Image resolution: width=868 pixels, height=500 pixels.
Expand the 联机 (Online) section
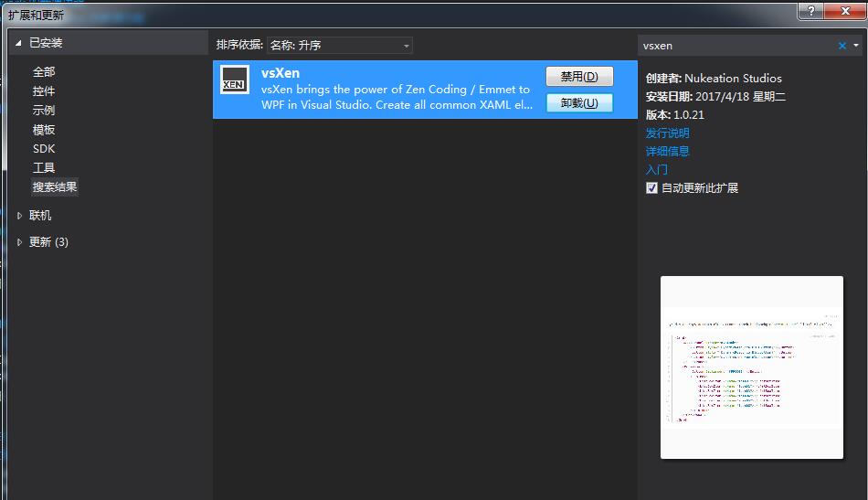pyautogui.click(x=19, y=216)
